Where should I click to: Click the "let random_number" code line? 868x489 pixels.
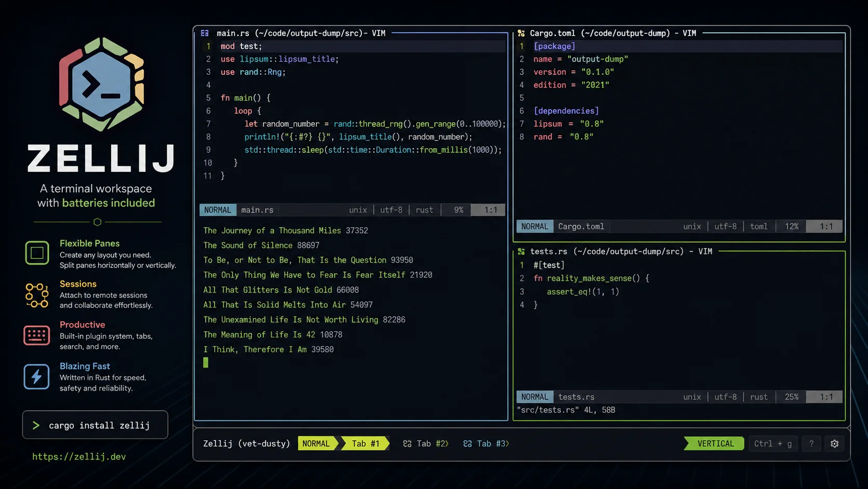(375, 124)
